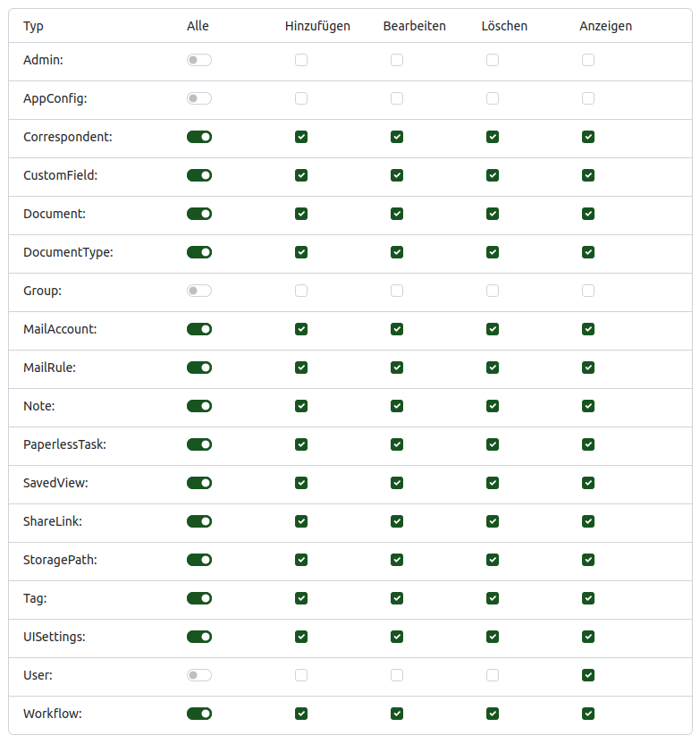Viewport: 700px width, 744px height.
Task: Uncheck Löschen permission for MailRule
Action: (493, 368)
